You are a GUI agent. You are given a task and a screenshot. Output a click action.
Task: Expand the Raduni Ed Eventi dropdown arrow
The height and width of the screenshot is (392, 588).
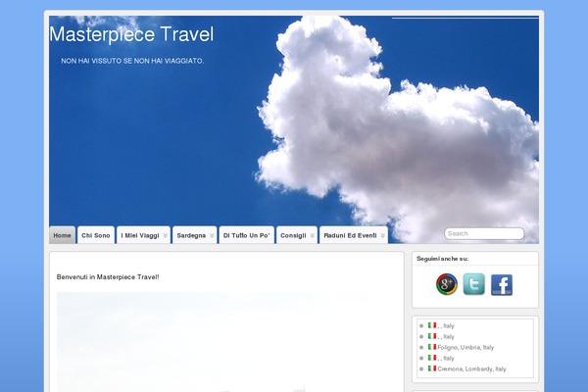(x=382, y=235)
